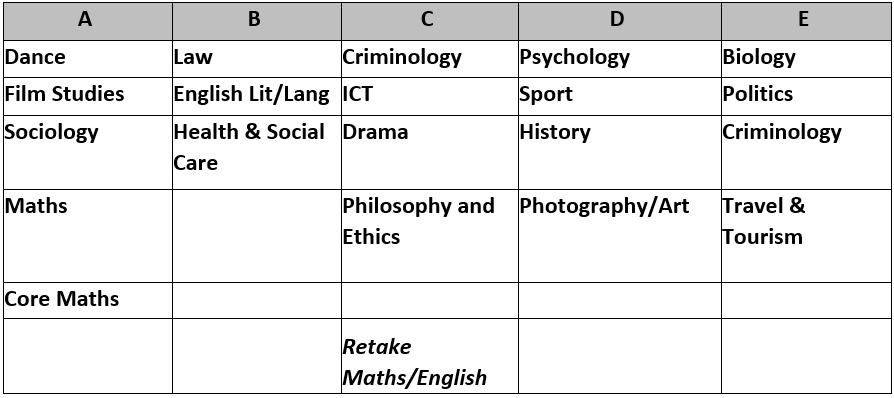Click the Photography/Art cell
The image size is (894, 398).
620,235
